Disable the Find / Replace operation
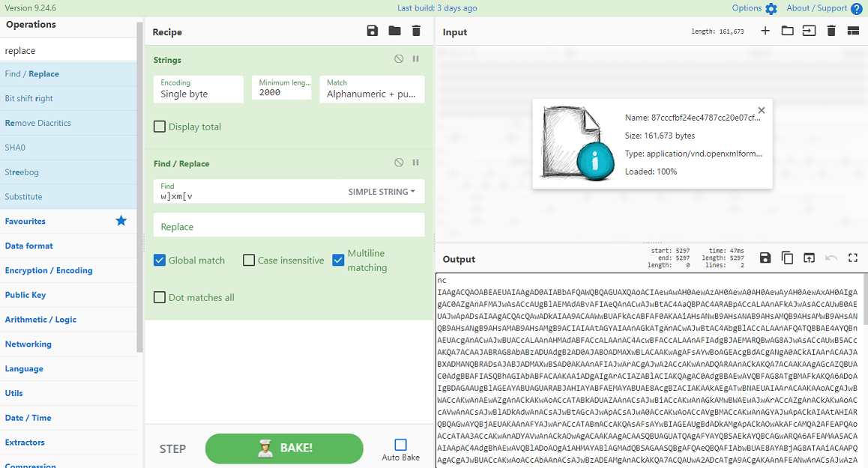Screen dimensions: 868x468 (399, 162)
